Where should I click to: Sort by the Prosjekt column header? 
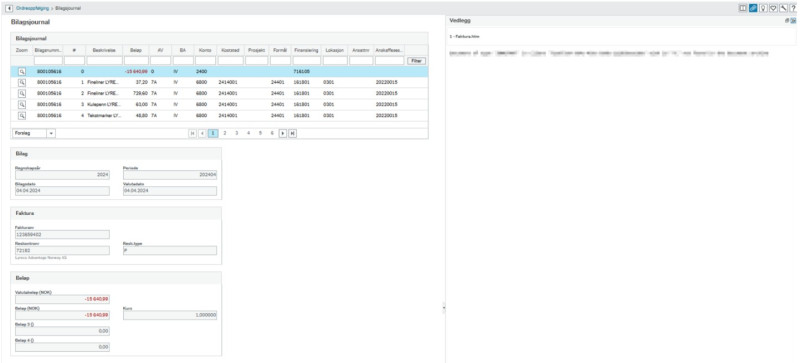pyautogui.click(x=256, y=50)
